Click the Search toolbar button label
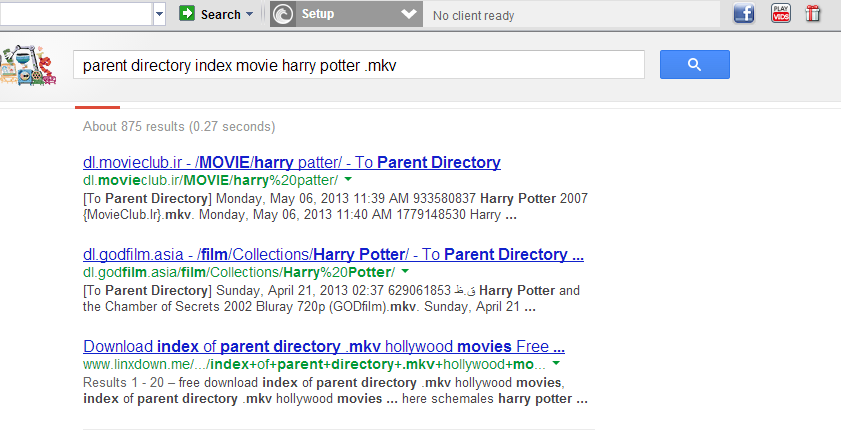Viewport: 841px width, 441px height. pyautogui.click(x=220, y=14)
